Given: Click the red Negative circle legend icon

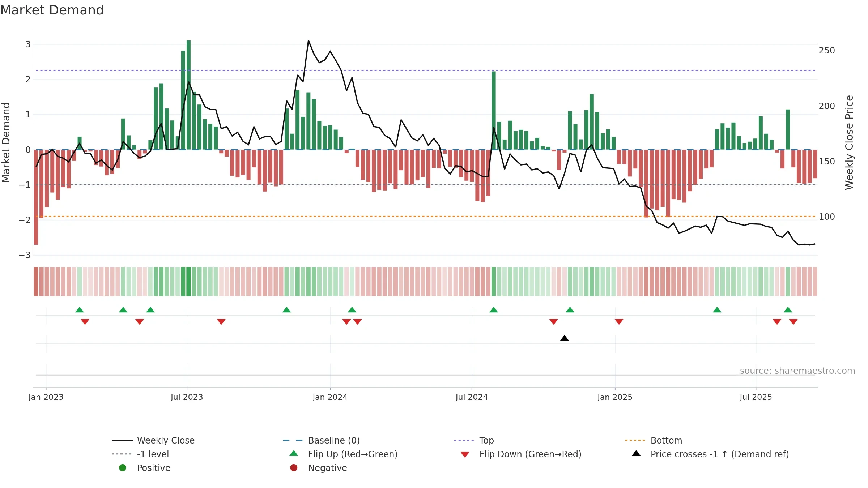Looking at the screenshot, I should coord(294,468).
